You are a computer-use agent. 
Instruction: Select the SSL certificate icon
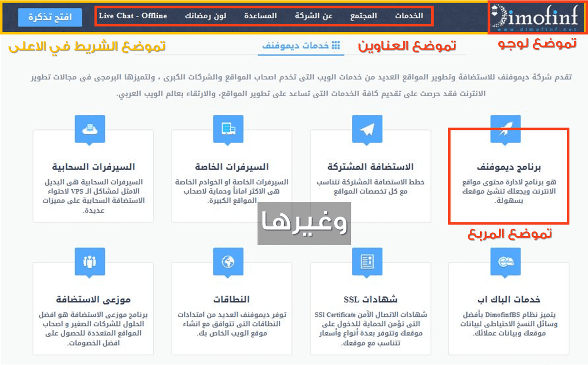pos(367,262)
